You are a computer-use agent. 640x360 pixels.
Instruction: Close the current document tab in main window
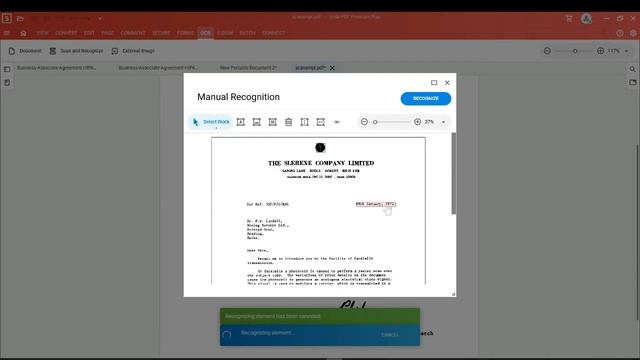pos(332,68)
